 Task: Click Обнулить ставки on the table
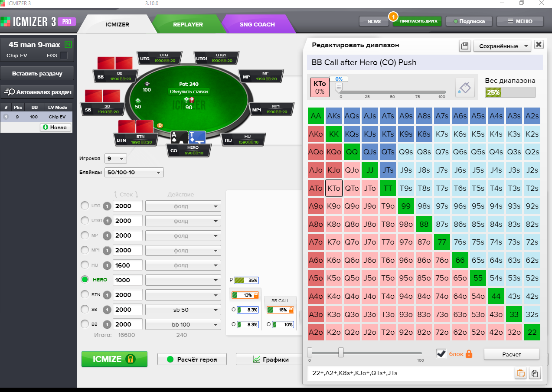click(189, 91)
